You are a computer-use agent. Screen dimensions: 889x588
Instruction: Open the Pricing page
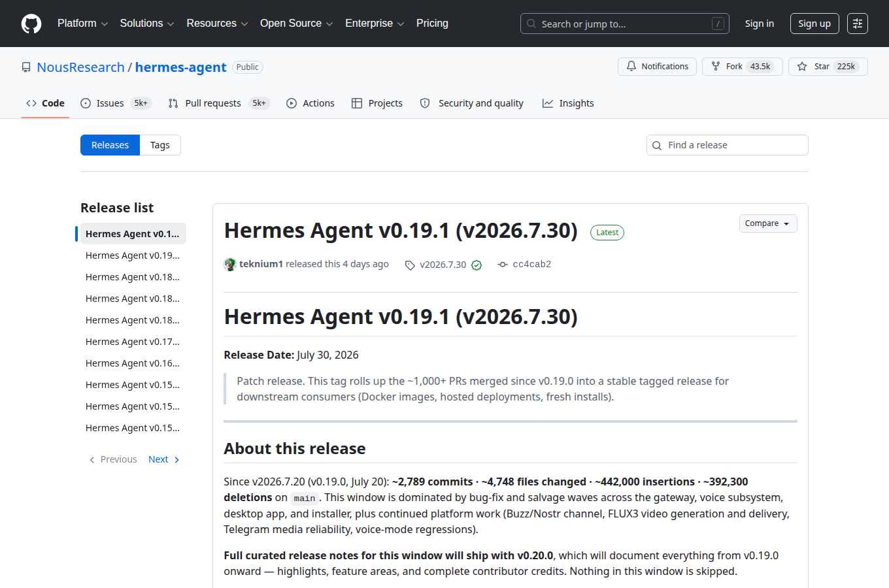[x=432, y=24]
